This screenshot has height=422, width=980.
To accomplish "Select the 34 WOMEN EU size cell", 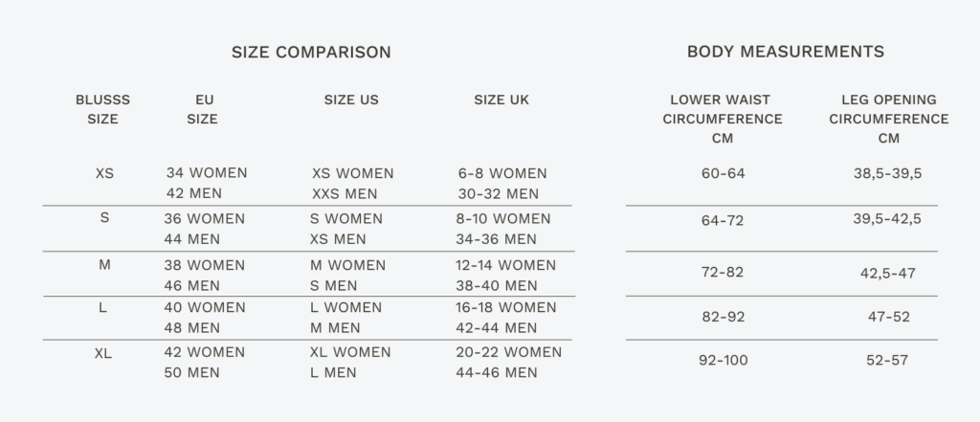I will coord(206,173).
